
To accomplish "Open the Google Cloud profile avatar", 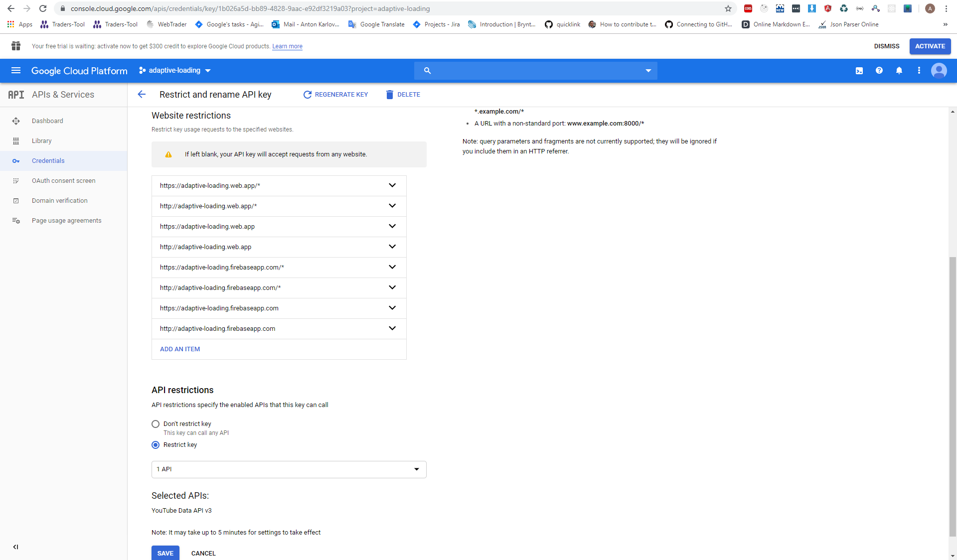I will [939, 71].
